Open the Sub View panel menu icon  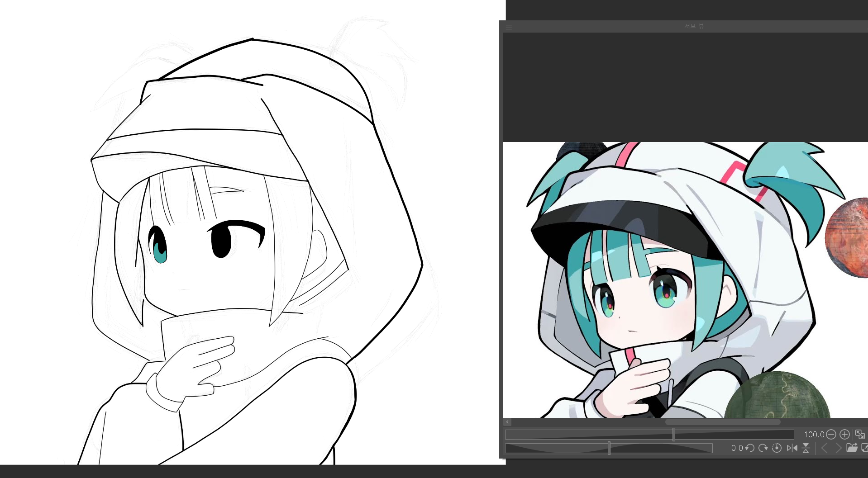coord(509,27)
